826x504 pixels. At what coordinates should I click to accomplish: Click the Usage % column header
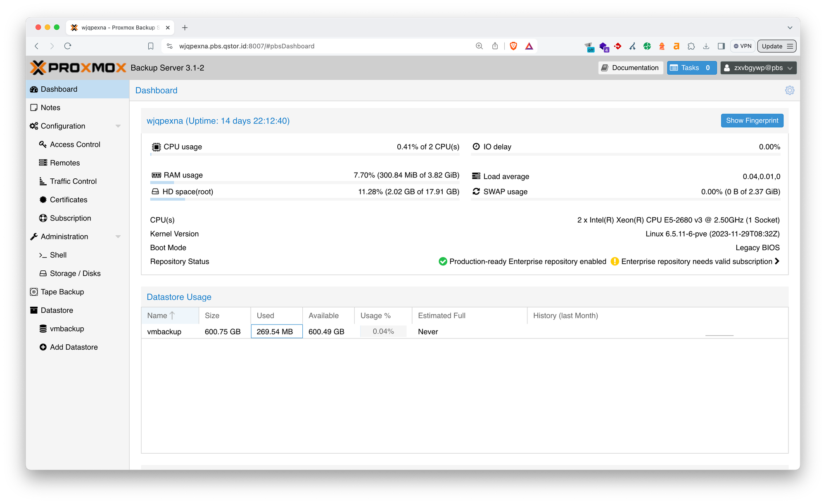click(x=383, y=315)
